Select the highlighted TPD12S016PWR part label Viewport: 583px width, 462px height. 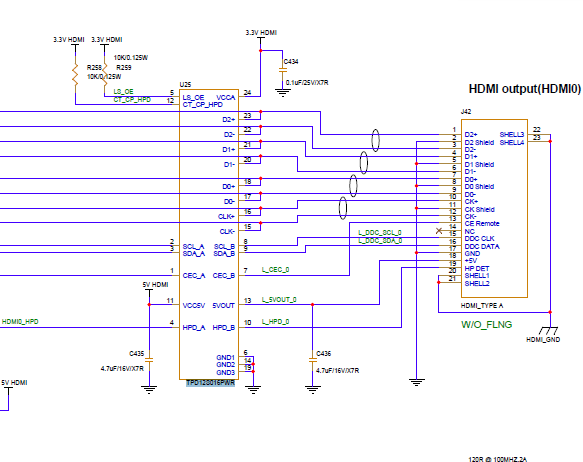tap(210, 382)
